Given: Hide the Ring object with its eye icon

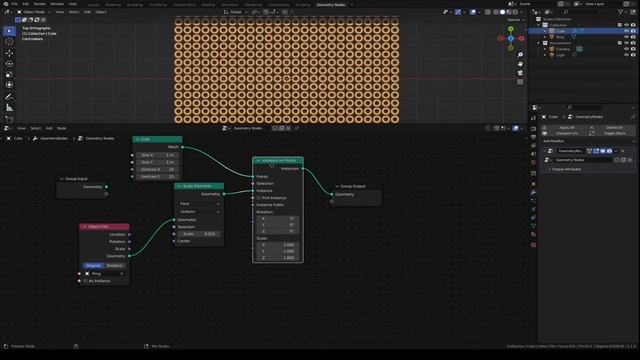Looking at the screenshot, I should 627,37.
